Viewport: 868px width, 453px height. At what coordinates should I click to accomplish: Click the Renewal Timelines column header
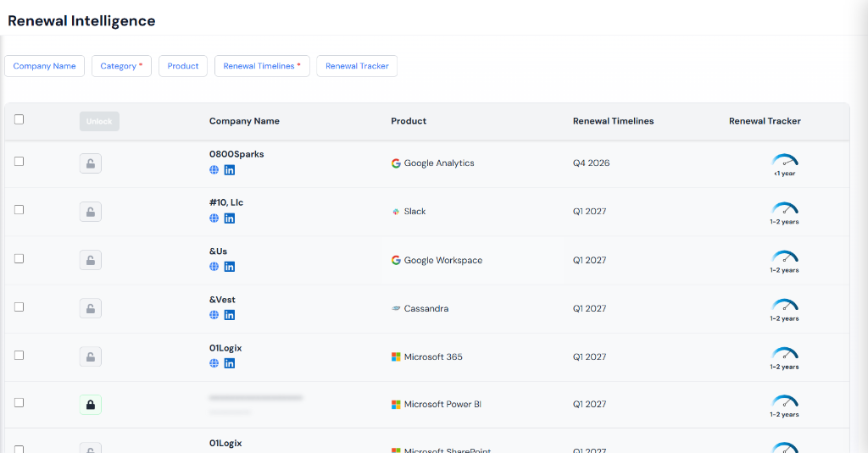click(614, 121)
